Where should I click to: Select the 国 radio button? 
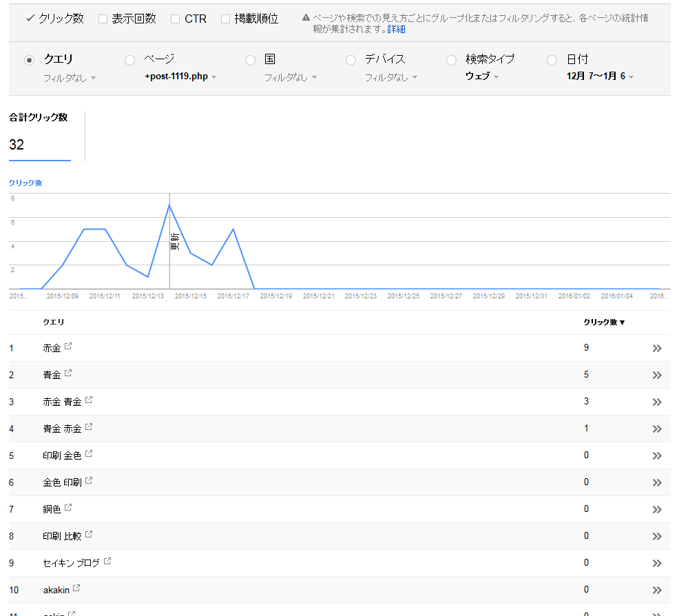pyautogui.click(x=251, y=60)
